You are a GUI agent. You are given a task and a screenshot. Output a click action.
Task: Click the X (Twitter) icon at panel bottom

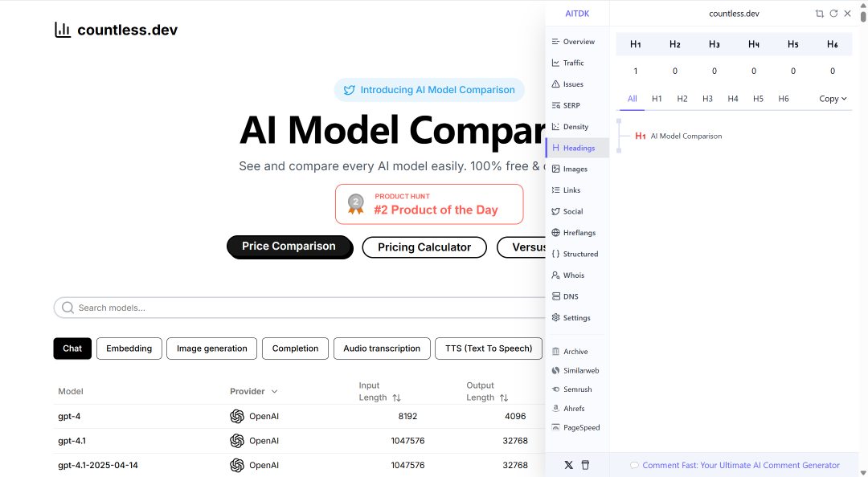pyautogui.click(x=568, y=466)
